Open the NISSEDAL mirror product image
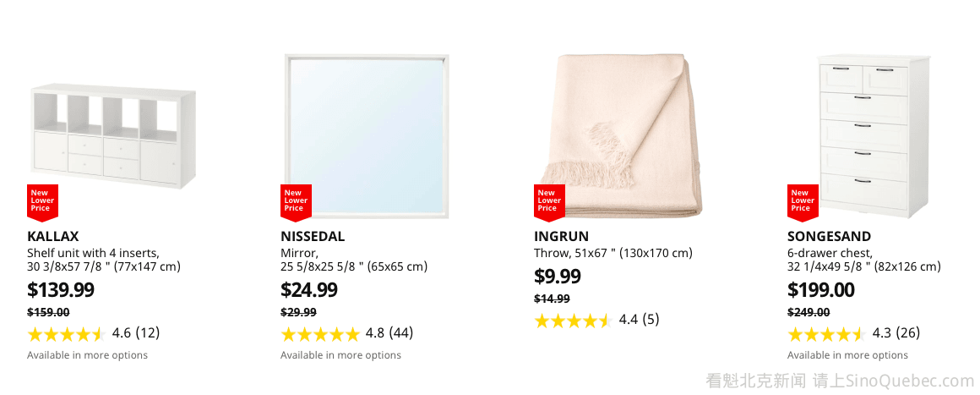This screenshot has height=395, width=980. (367, 135)
